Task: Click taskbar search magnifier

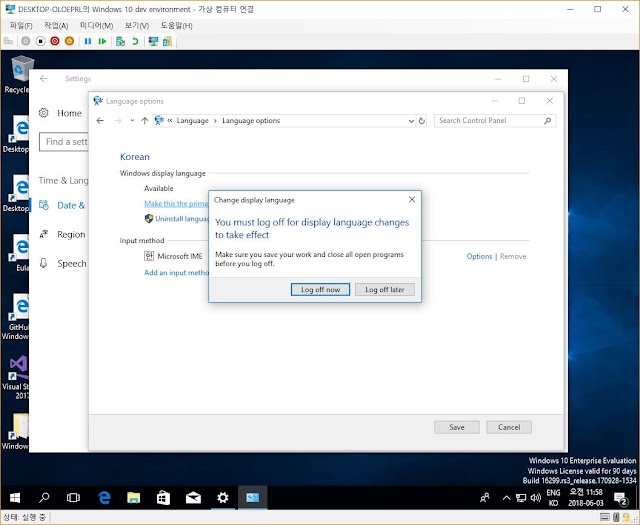Action: pos(44,498)
